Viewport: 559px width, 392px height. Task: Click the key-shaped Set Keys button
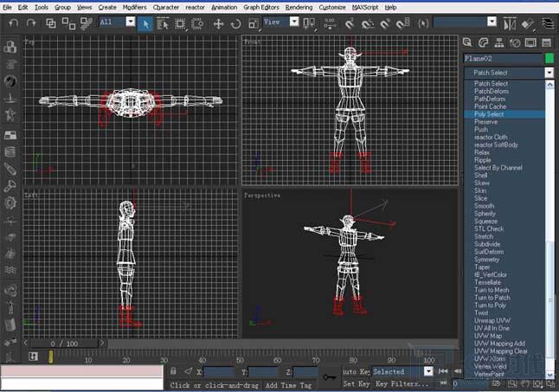(329, 376)
